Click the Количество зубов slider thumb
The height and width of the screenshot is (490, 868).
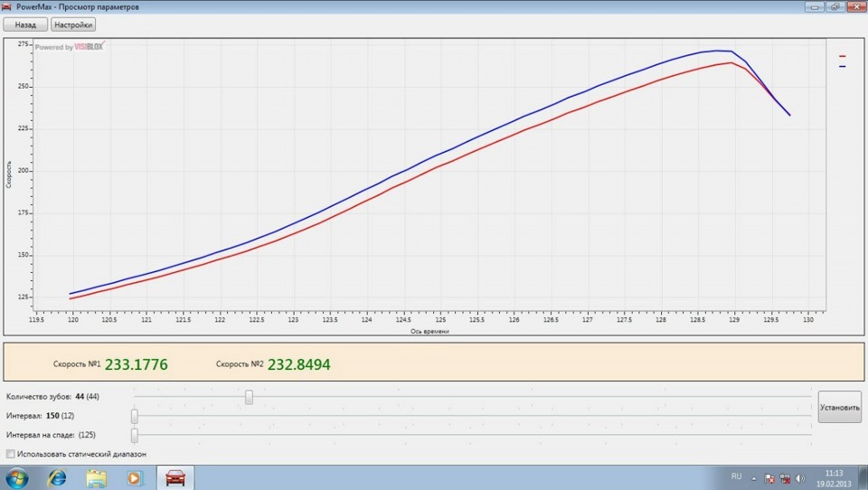point(250,397)
